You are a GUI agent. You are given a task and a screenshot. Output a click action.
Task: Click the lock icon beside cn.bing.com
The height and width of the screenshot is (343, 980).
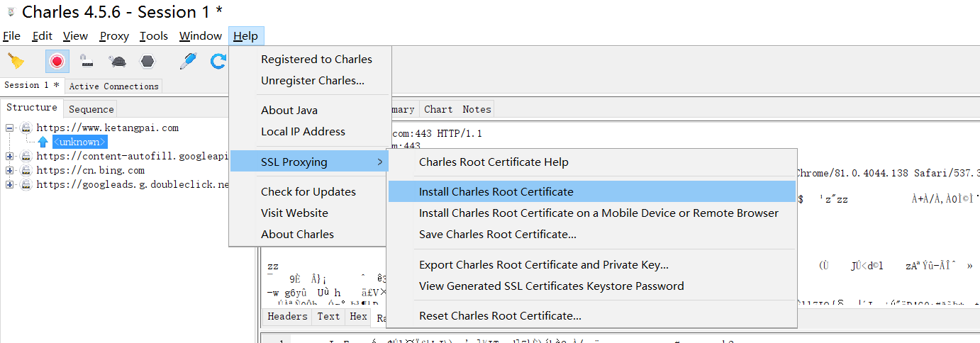[x=26, y=171]
